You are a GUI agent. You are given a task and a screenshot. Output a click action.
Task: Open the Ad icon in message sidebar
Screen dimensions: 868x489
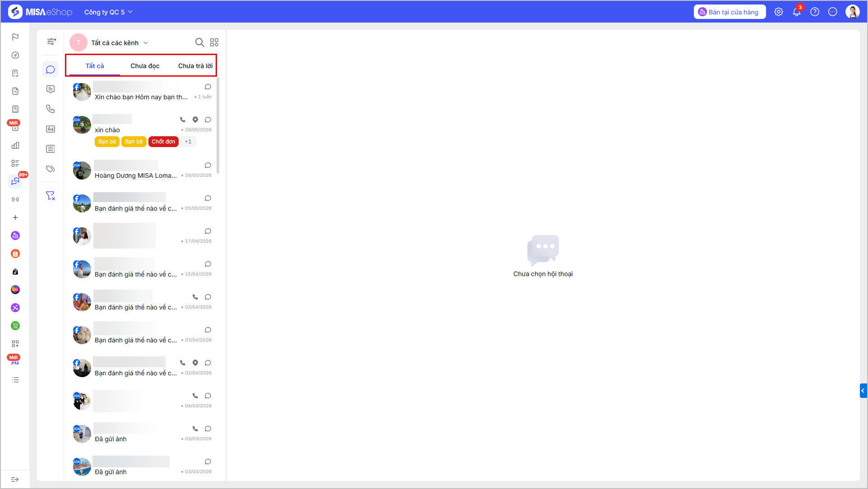(51, 129)
